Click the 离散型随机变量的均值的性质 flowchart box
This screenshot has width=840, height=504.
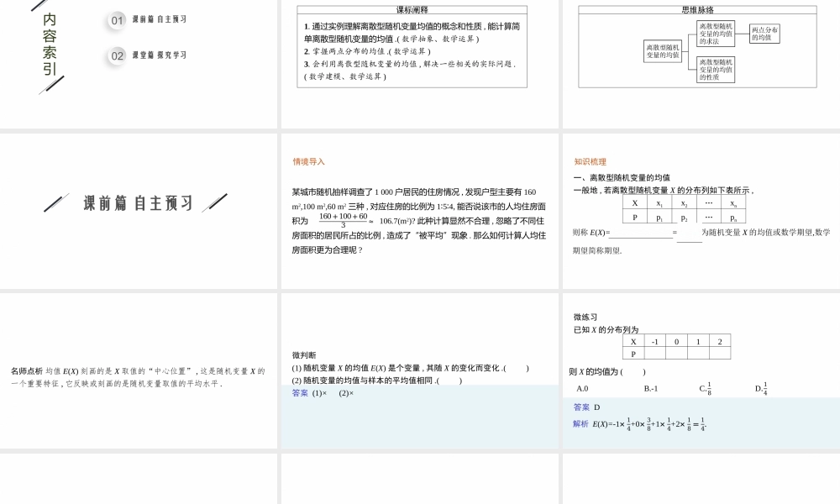point(715,69)
